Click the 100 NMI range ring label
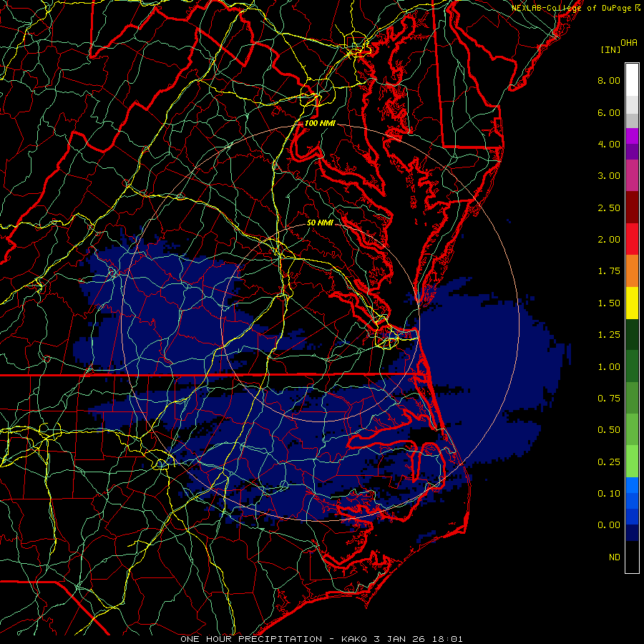Viewport: 644px width, 644px height. point(320,123)
